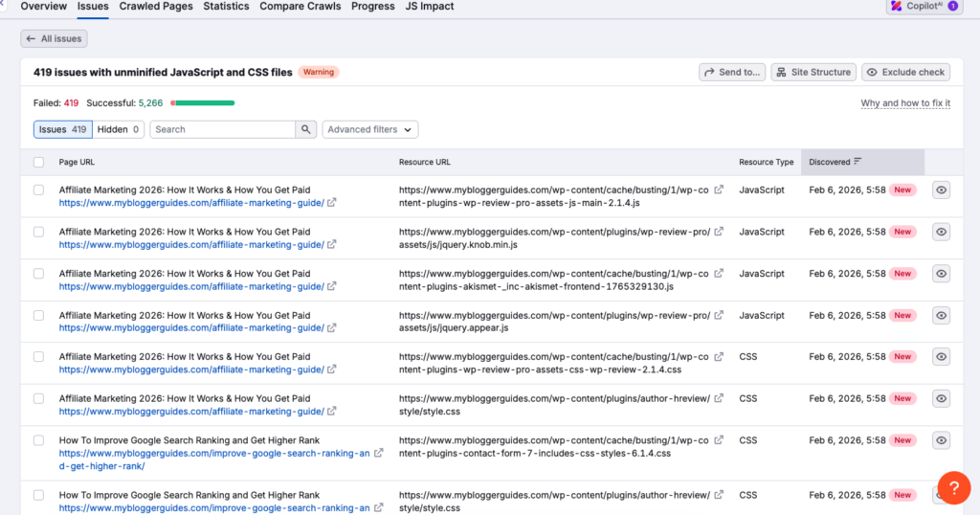Open Why and how to fix it
Viewport: 980px width, 515px height.
[905, 103]
